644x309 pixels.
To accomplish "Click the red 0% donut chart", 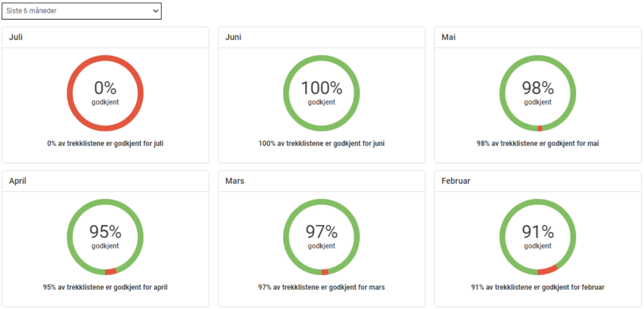I will [x=105, y=93].
